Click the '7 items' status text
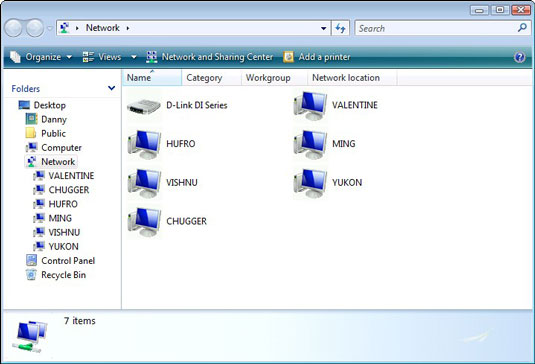The height and width of the screenshot is (364, 535). click(80, 321)
